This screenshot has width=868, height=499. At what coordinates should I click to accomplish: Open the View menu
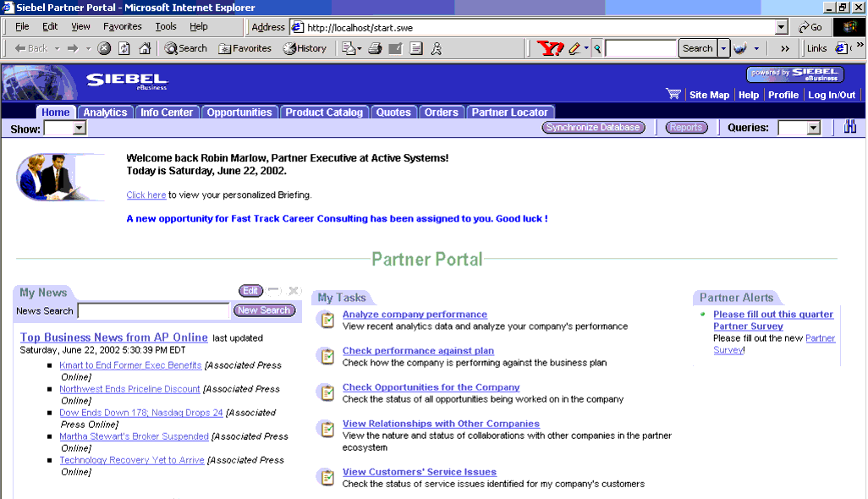pyautogui.click(x=80, y=26)
